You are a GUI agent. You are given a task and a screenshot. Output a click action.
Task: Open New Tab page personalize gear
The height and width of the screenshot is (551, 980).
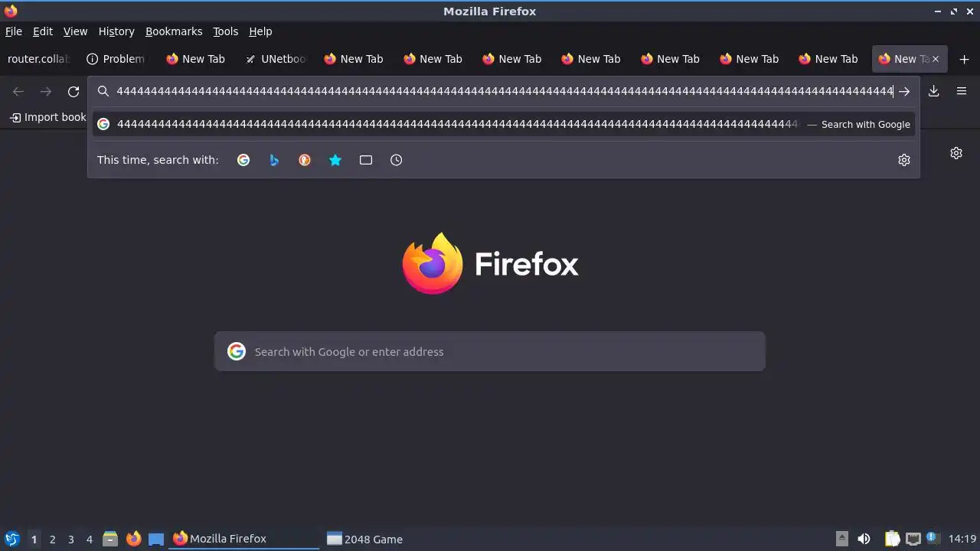point(956,153)
